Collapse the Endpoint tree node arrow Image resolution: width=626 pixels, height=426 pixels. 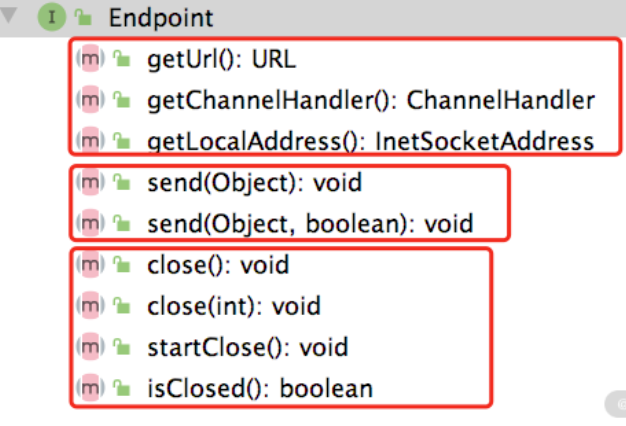point(15,17)
